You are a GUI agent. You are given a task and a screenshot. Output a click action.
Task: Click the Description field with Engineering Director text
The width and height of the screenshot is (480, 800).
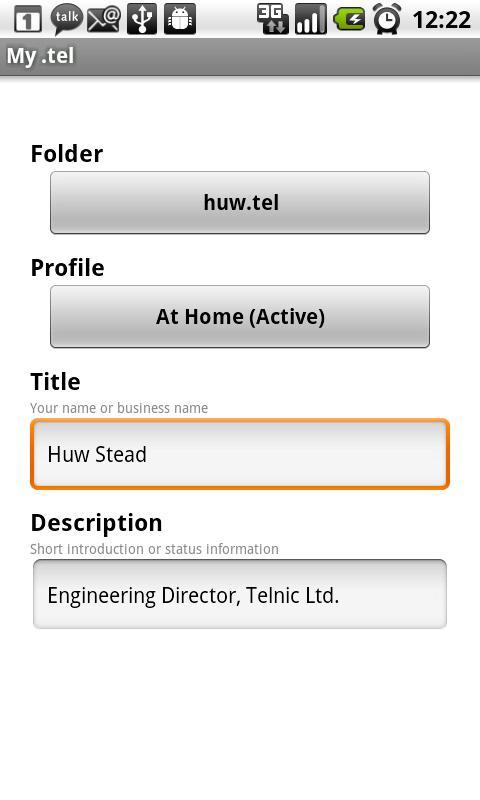tap(240, 594)
